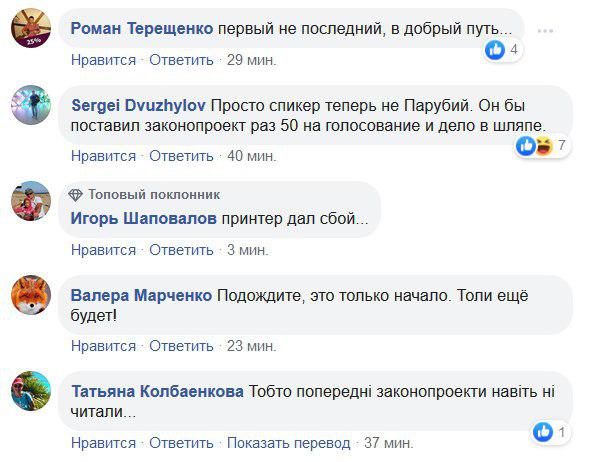Image resolution: width=610 pixels, height=462 pixels.
Task: View like and laugh reactions with count 7
Action: click(x=542, y=146)
